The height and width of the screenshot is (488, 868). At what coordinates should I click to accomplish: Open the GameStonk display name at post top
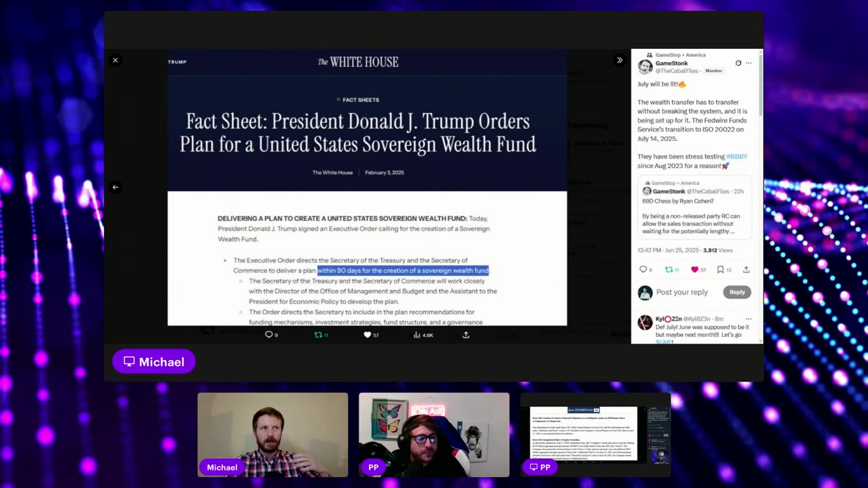click(x=671, y=63)
